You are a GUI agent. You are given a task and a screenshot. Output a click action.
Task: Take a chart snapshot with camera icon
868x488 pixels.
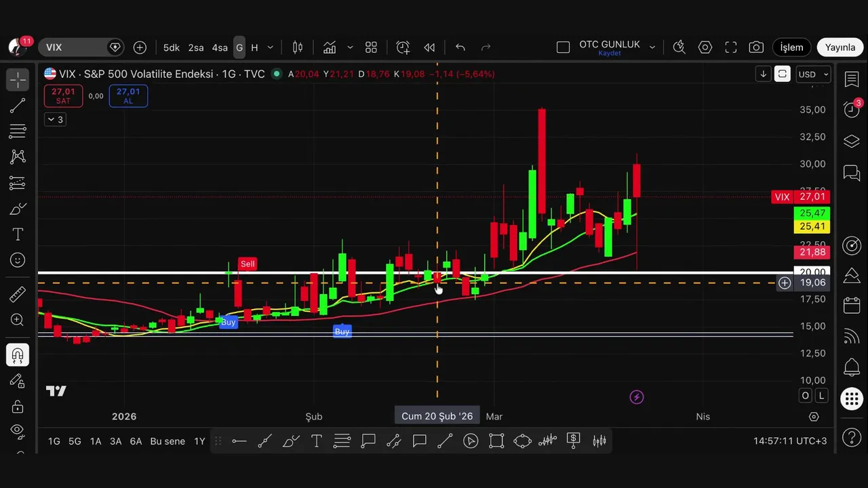[x=756, y=47]
